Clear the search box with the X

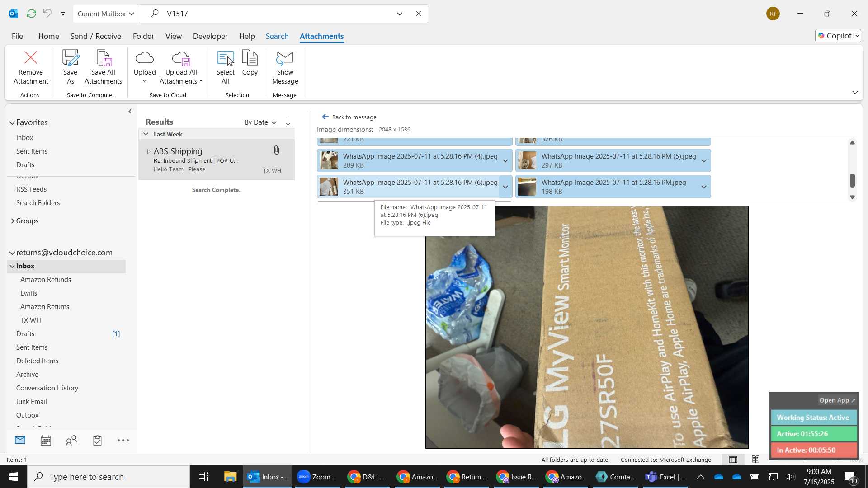(419, 14)
